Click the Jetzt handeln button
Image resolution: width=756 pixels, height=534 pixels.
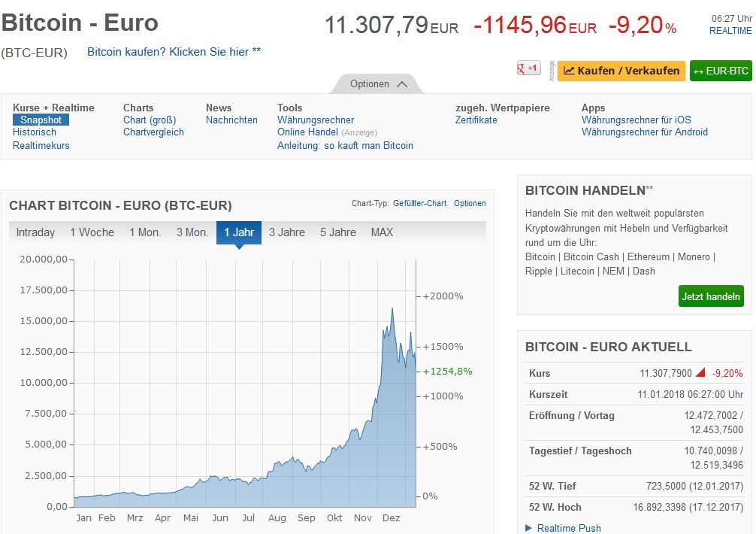pos(711,296)
